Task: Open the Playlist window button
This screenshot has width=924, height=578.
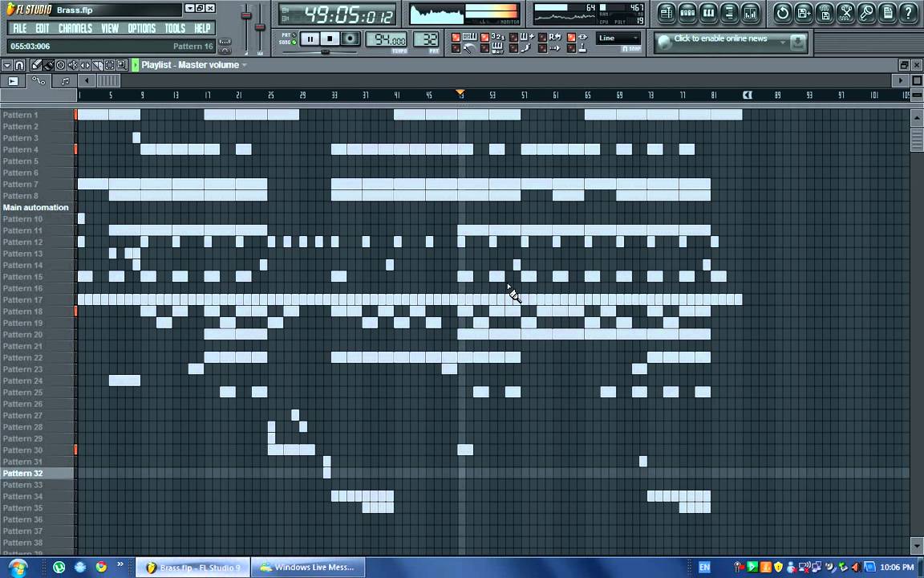Action: pyautogui.click(x=666, y=13)
